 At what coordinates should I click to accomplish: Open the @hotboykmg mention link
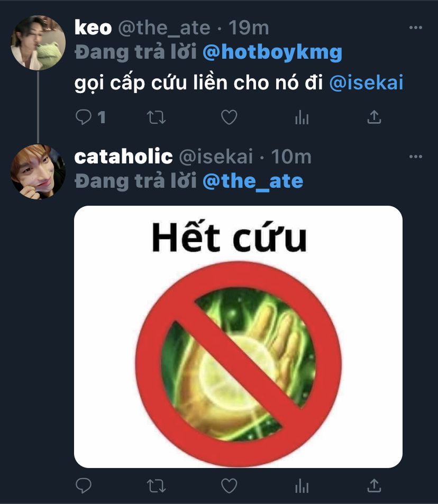[x=272, y=52]
